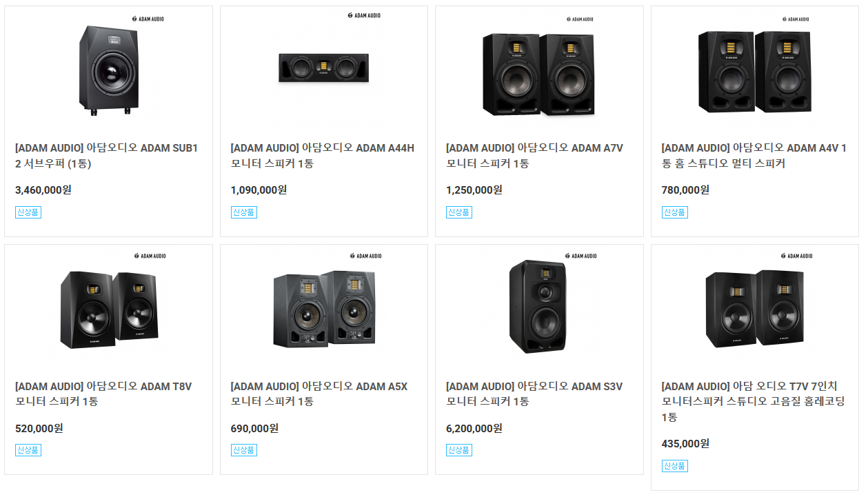The image size is (868, 497).
Task: Open the ADAM S3V speaker picture
Action: tap(538, 307)
